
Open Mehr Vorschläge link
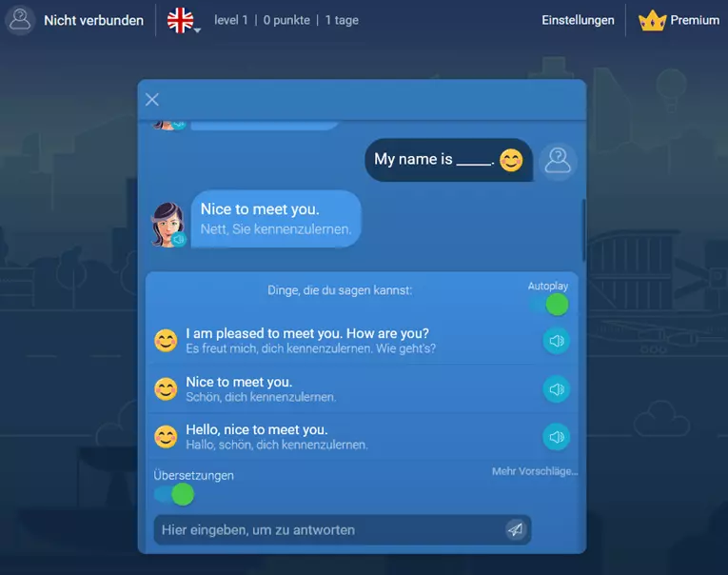coord(535,471)
